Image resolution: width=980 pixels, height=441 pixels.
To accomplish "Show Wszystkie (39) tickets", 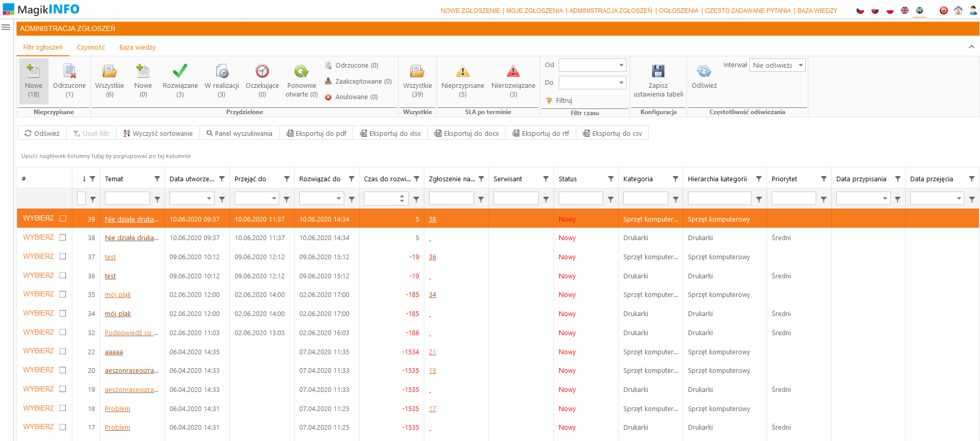I will pyautogui.click(x=417, y=82).
